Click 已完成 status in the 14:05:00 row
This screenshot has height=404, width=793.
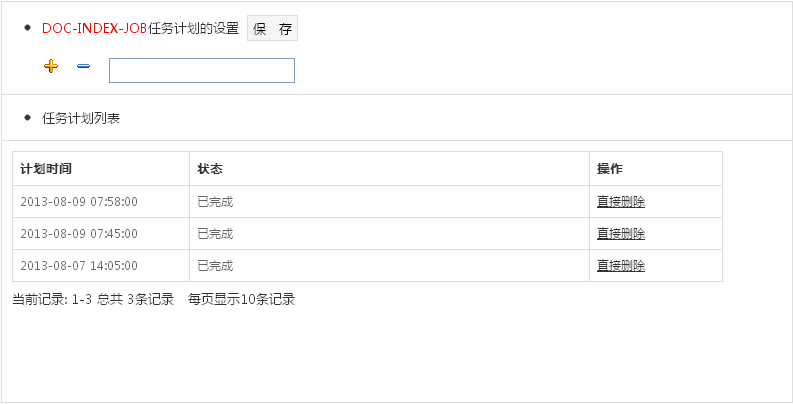(215, 265)
